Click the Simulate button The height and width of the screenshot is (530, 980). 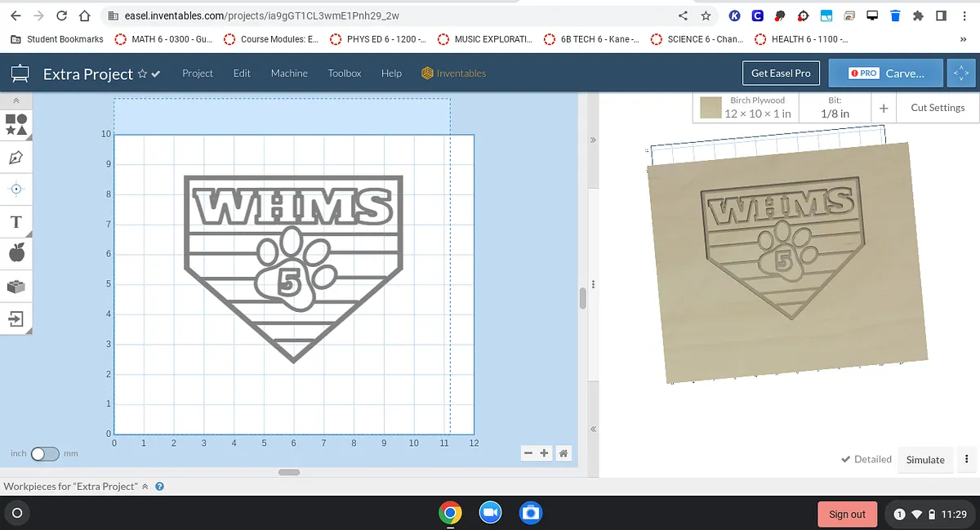tap(924, 460)
